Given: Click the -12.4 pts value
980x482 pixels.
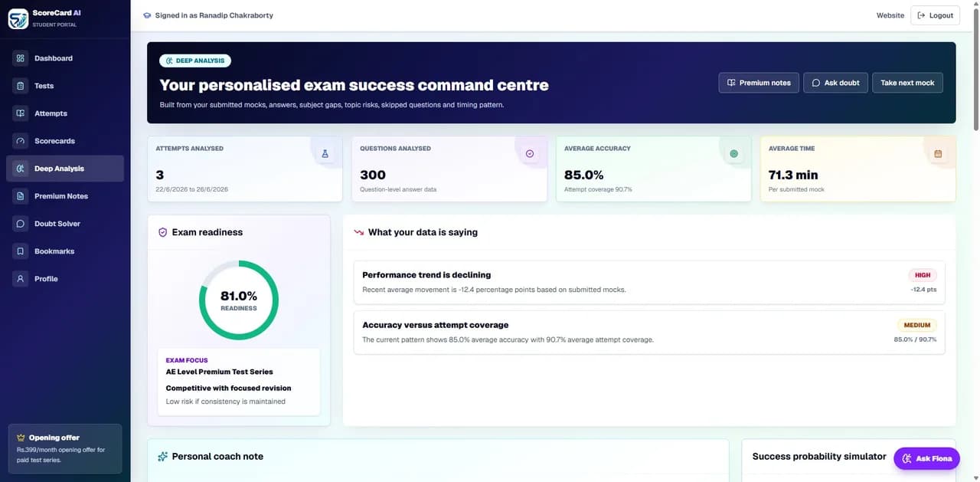Looking at the screenshot, I should (x=923, y=290).
